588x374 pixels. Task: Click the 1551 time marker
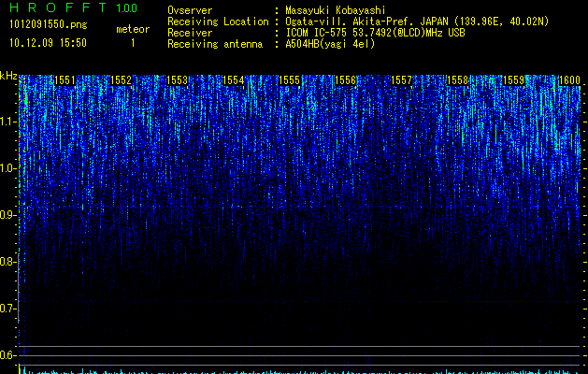tap(65, 80)
